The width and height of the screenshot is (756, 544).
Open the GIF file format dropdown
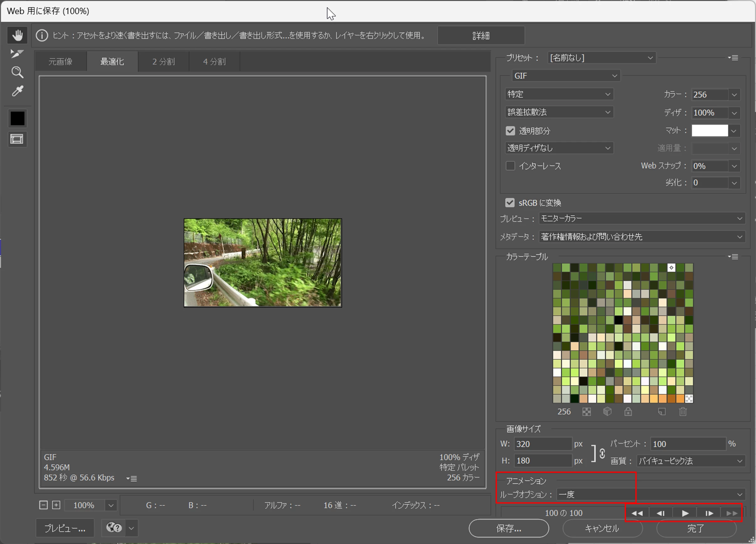click(566, 76)
